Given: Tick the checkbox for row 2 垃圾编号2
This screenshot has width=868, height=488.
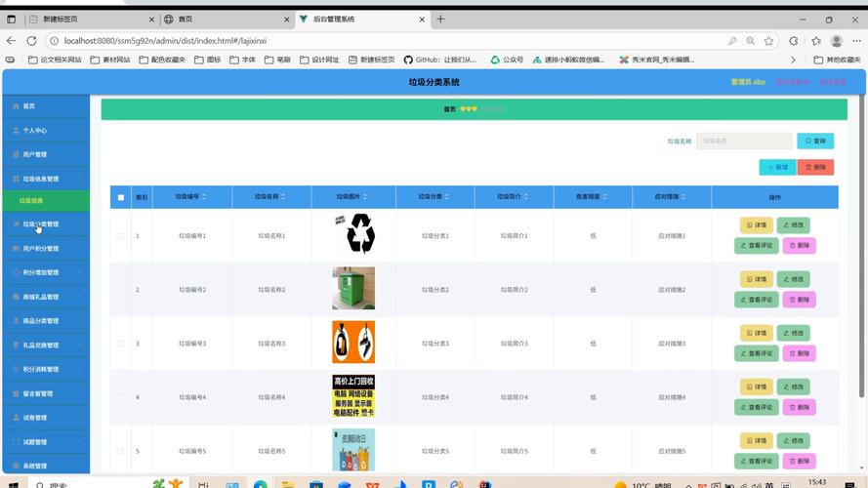Looking at the screenshot, I should tap(120, 290).
